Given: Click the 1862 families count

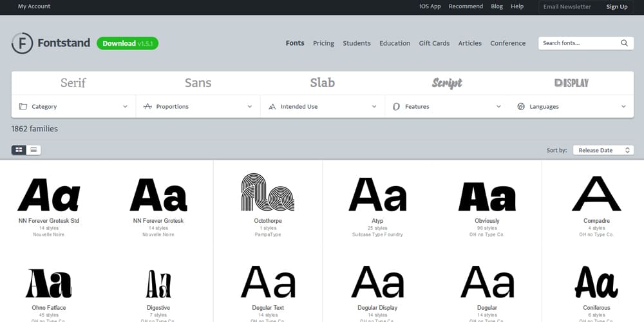Looking at the screenshot, I should pos(35,129).
